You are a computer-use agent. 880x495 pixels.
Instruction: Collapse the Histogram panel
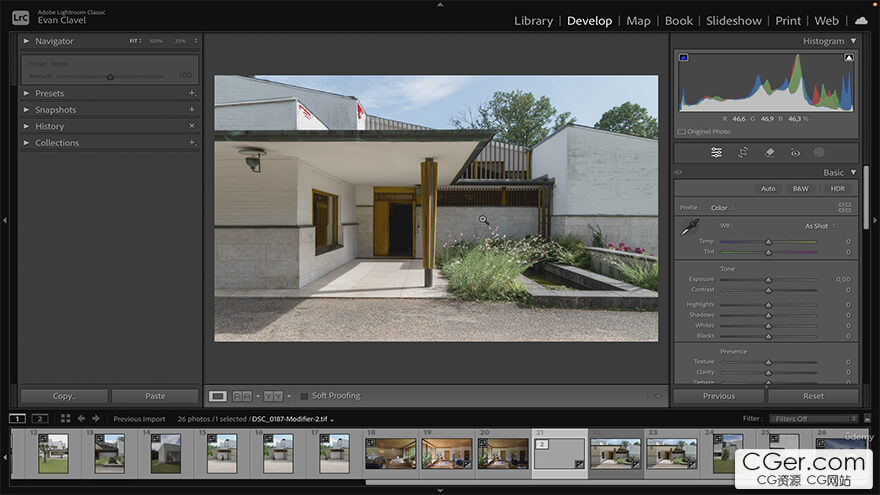[853, 41]
